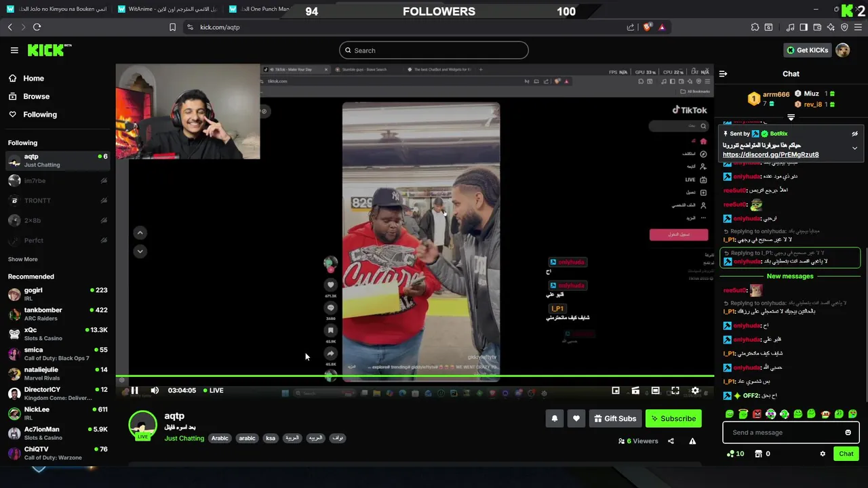
Task: Switch to JoJo no Kimyou na Bouken tab
Action: pos(56,9)
